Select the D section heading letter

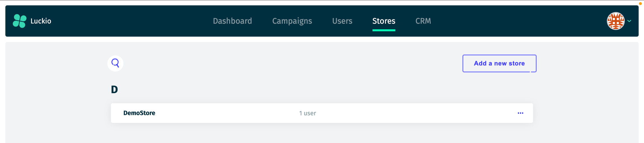(x=114, y=90)
